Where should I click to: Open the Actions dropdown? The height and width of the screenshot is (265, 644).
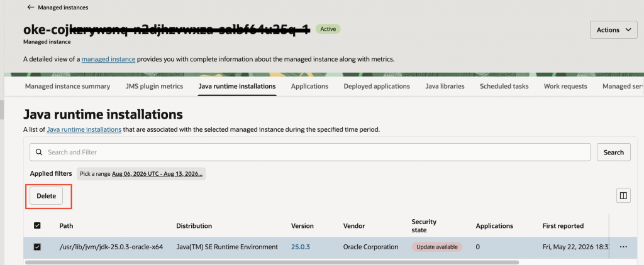614,30
